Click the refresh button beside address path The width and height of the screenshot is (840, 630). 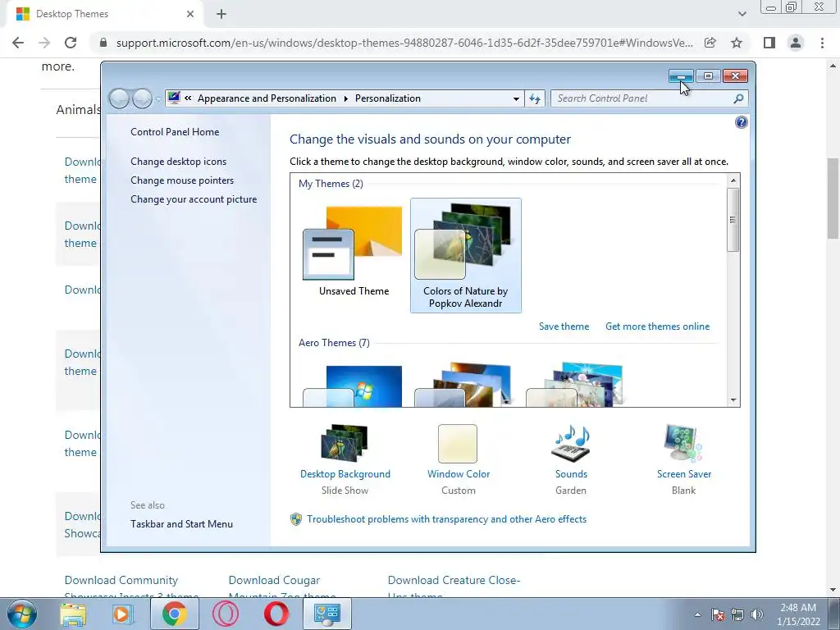click(535, 98)
